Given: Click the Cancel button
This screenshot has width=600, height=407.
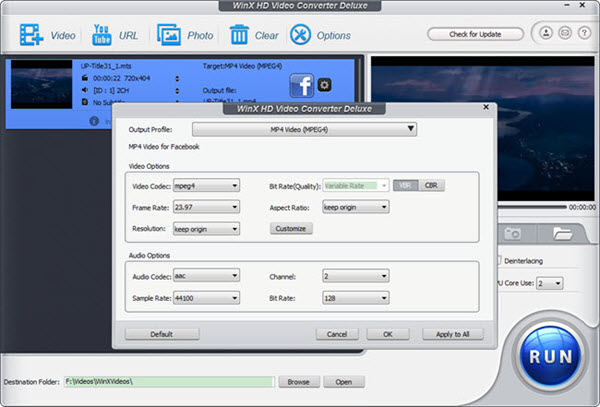Looking at the screenshot, I should pyautogui.click(x=337, y=334).
